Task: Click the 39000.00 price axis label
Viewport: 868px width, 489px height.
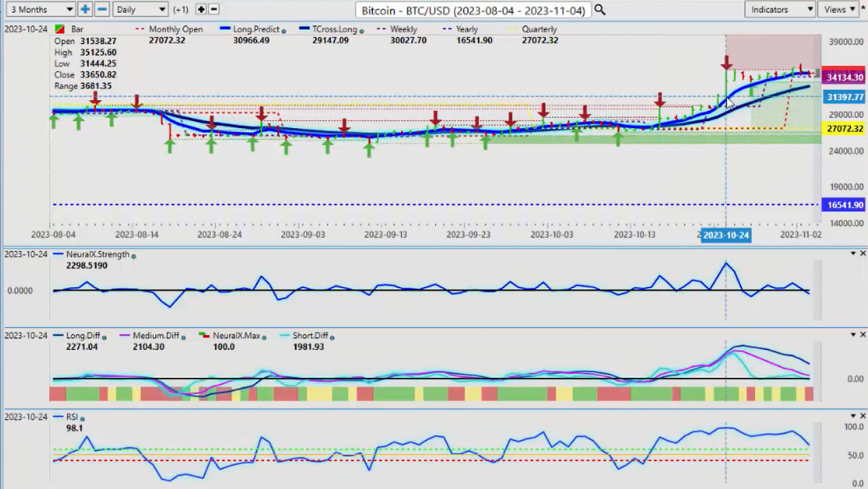Action: tap(845, 42)
